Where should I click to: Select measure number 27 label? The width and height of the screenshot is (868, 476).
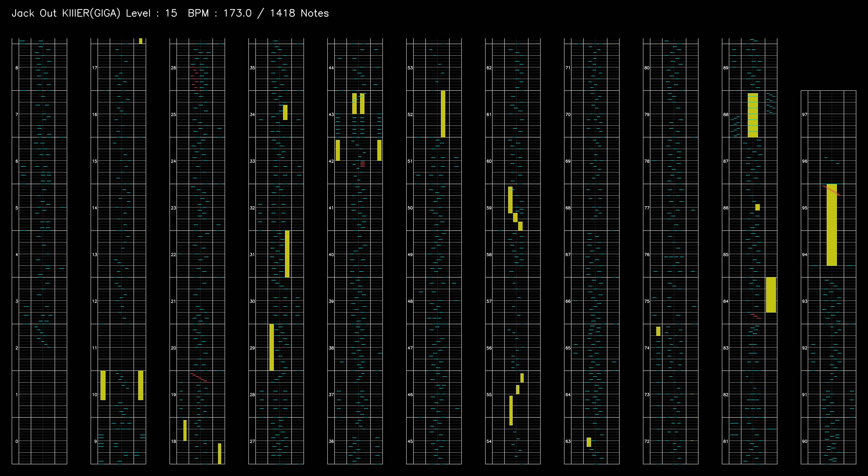(x=252, y=441)
